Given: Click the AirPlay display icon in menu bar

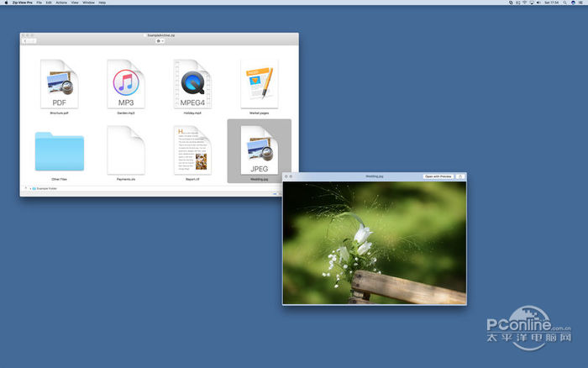Looking at the screenshot, I should (x=532, y=3).
